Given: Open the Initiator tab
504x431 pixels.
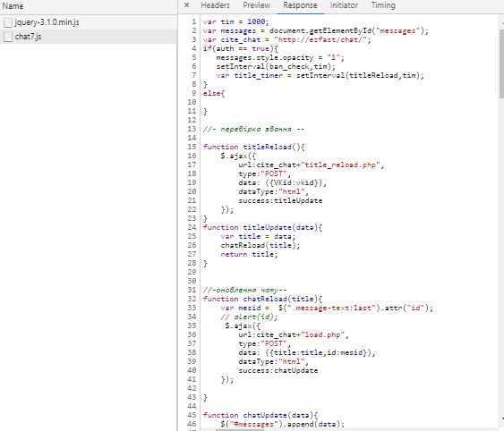Looking at the screenshot, I should coord(344,5).
